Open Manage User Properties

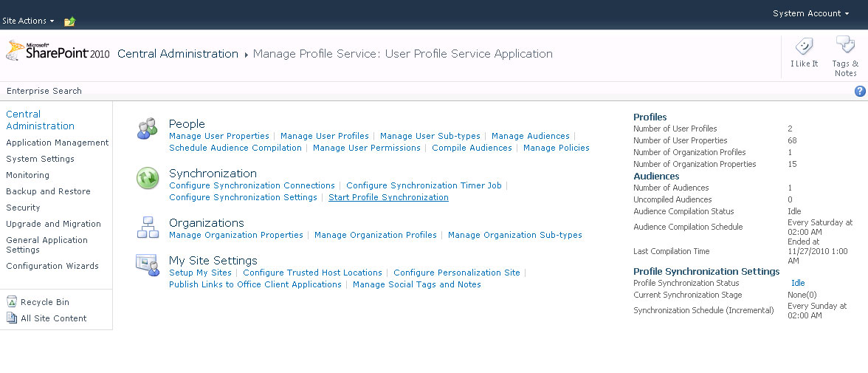click(219, 136)
